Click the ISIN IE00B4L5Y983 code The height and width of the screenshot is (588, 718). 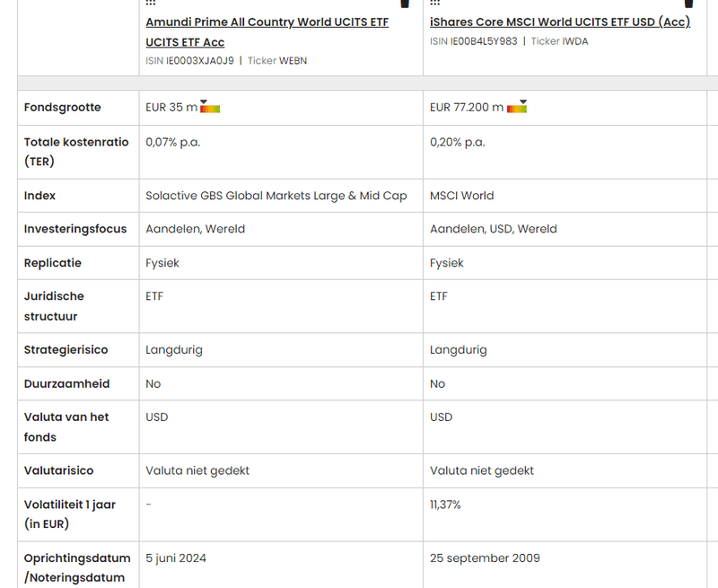[x=483, y=41]
